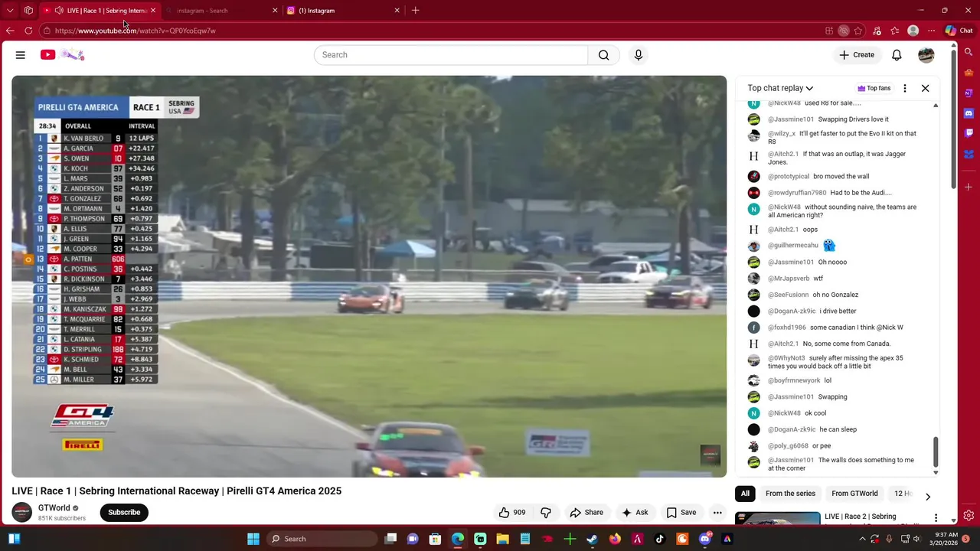Select the From the series chip
This screenshot has height=551, width=980.
pyautogui.click(x=790, y=494)
